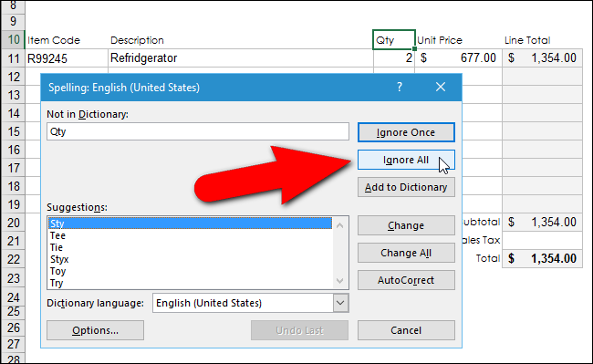Click Add to Dictionary button

point(406,187)
